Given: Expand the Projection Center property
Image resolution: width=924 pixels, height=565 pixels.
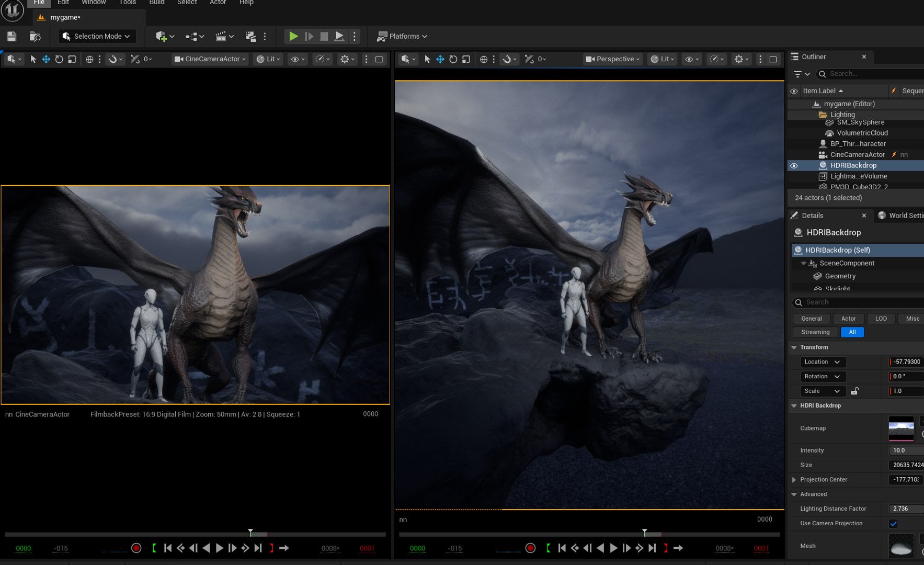Looking at the screenshot, I should [x=794, y=480].
